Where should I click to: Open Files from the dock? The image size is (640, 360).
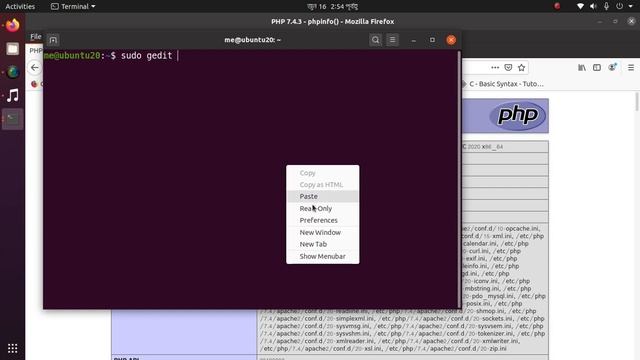coord(13,49)
